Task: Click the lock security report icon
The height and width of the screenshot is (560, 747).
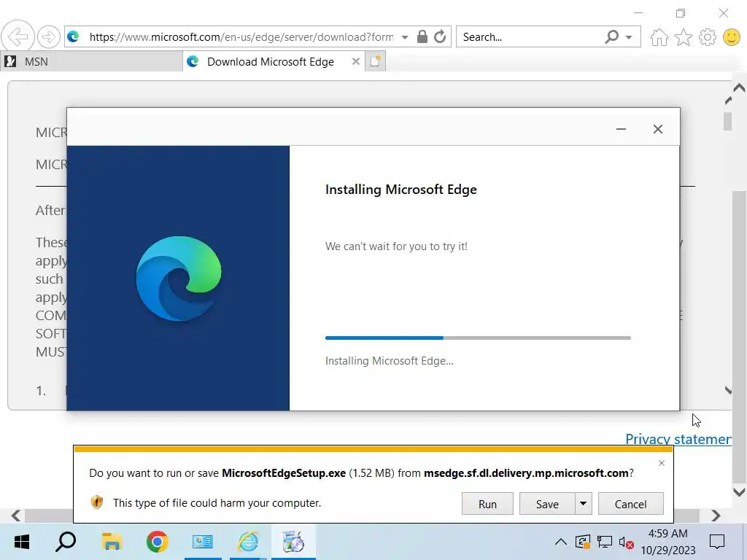Action: [422, 36]
